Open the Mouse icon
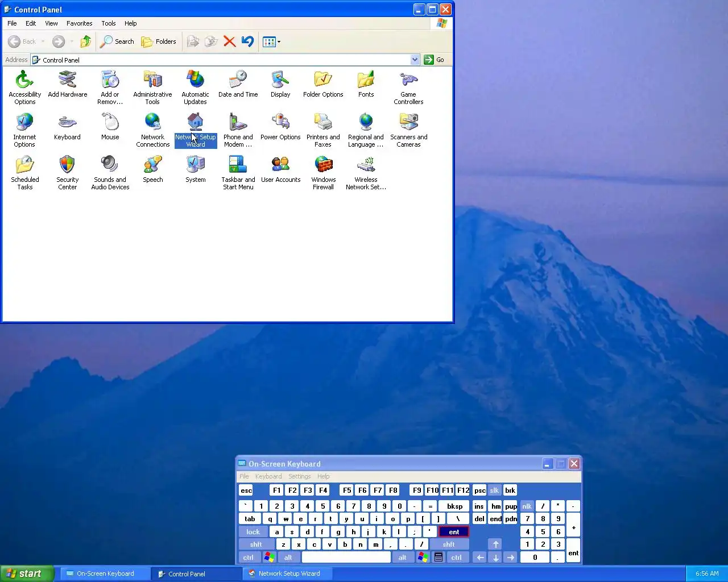Screen dimensions: 728x582 coord(110,127)
